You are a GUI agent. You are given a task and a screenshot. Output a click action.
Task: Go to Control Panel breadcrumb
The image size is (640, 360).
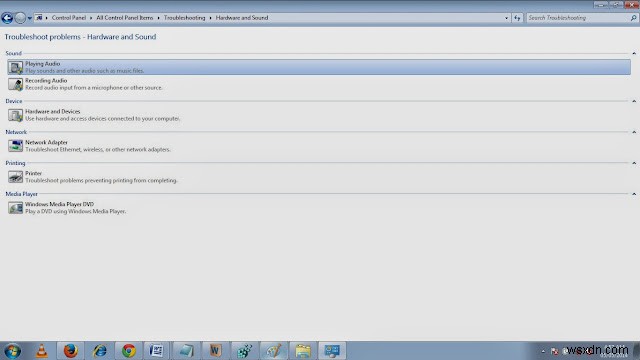pyautogui.click(x=69, y=18)
